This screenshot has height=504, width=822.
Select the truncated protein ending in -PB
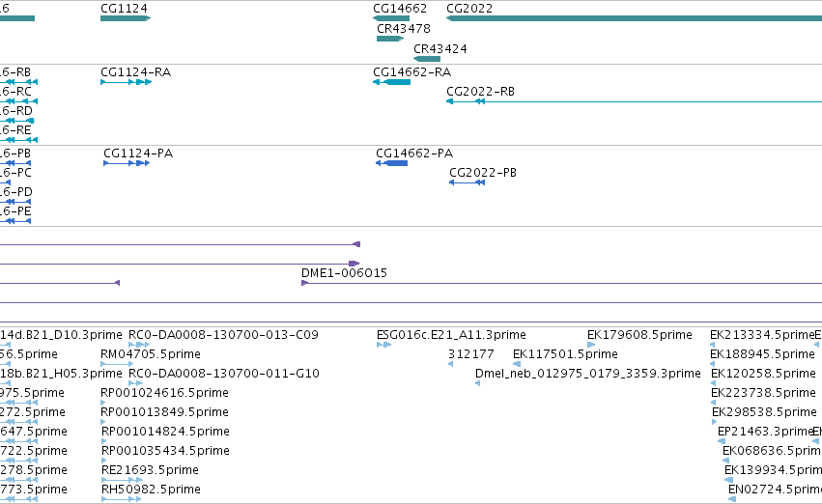(15, 163)
